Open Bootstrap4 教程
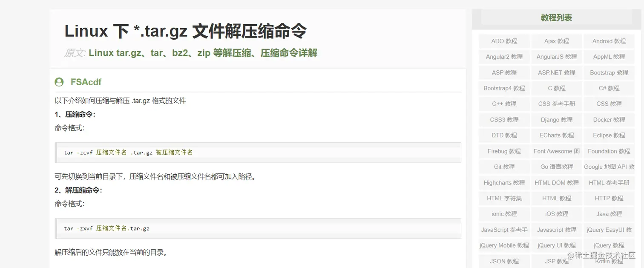Screen dimensions: 644x268 (x=504, y=88)
